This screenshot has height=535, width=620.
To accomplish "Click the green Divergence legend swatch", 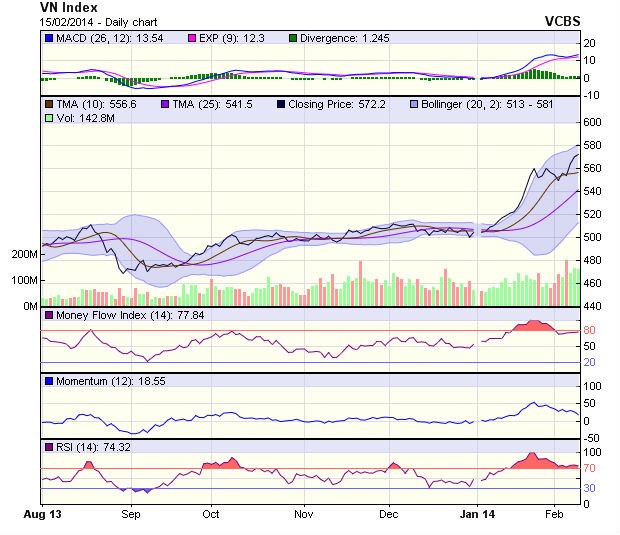I will coord(293,38).
